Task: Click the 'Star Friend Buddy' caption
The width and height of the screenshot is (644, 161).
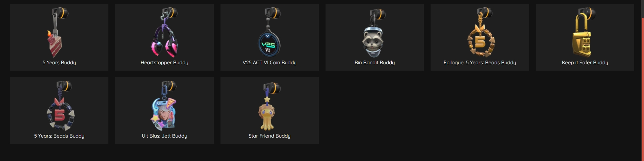Action: [x=269, y=136]
